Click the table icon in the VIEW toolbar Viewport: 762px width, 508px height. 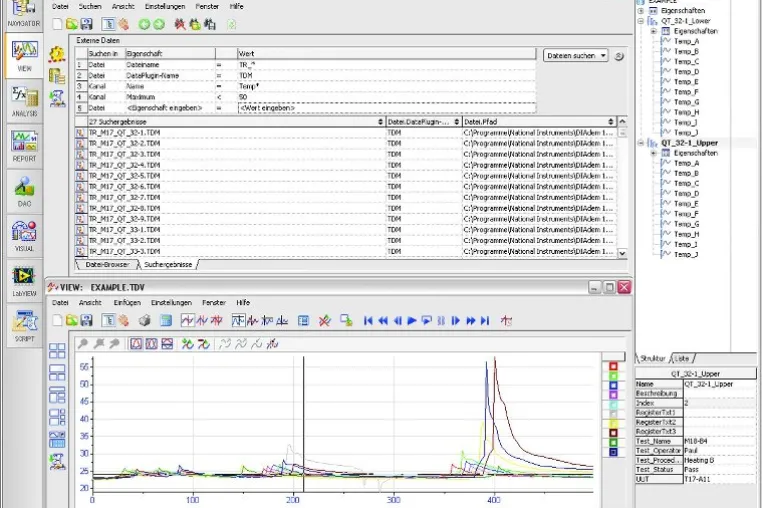coord(303,320)
